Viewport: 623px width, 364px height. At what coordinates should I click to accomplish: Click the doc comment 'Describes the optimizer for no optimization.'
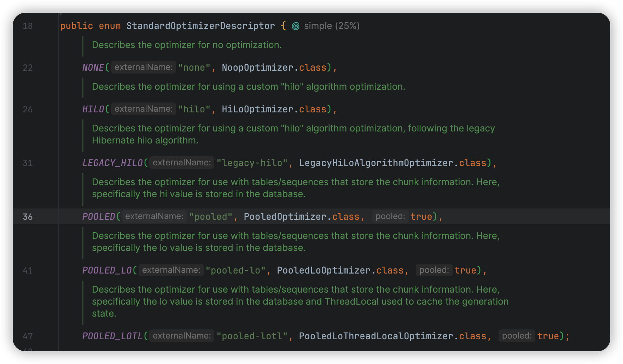[187, 45]
